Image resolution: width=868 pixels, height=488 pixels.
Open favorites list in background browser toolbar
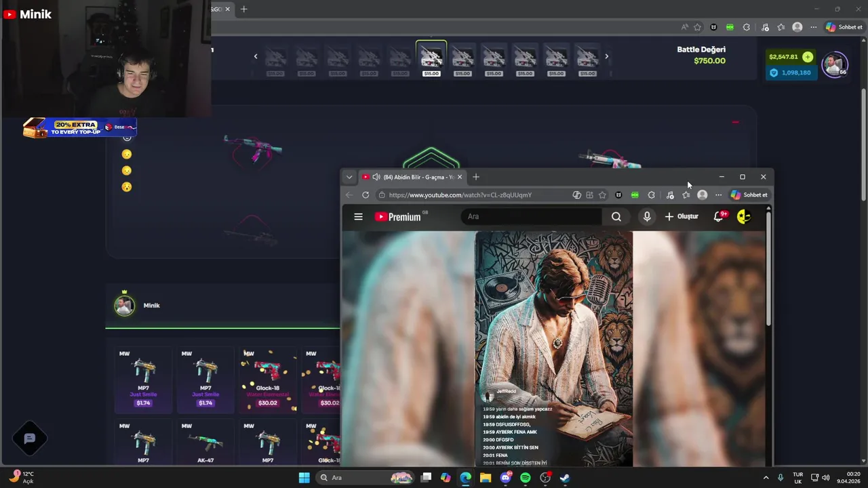tap(781, 27)
